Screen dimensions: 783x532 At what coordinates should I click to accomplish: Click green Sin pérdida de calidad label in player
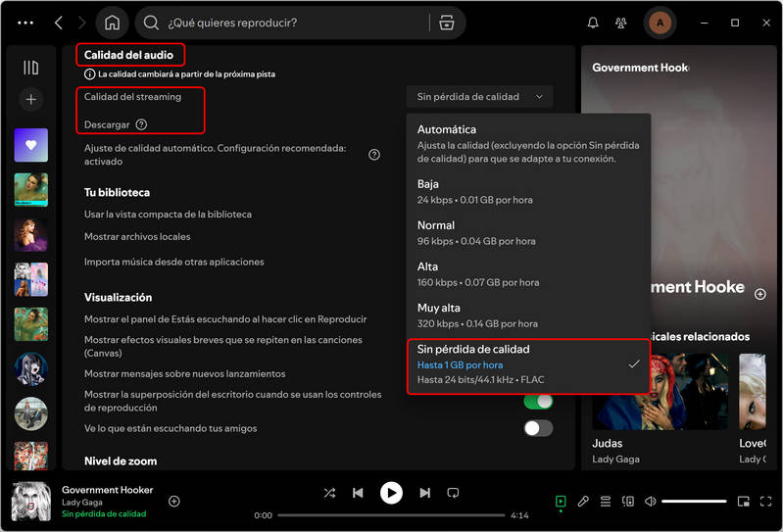[x=104, y=513]
